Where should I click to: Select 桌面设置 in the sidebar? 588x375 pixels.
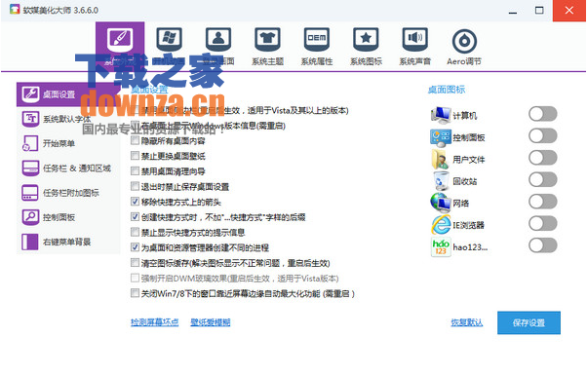[x=68, y=94]
